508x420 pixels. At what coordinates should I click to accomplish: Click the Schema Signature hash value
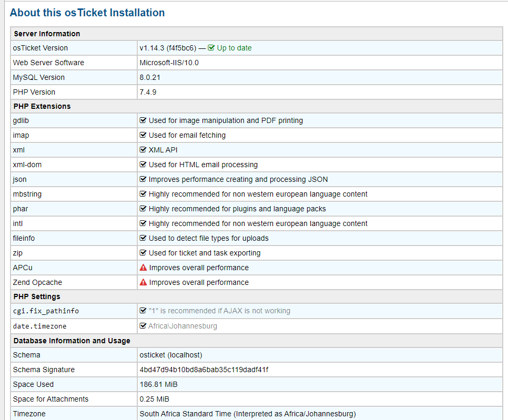[204, 370]
